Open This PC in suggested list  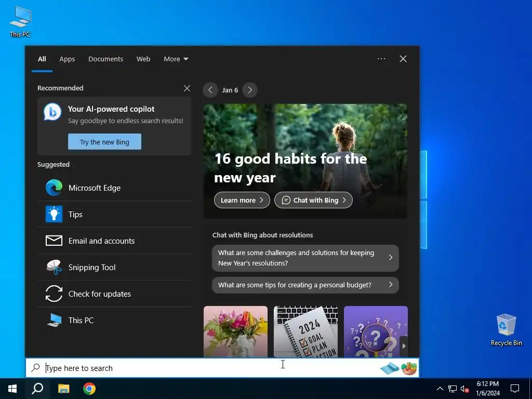tap(114, 320)
